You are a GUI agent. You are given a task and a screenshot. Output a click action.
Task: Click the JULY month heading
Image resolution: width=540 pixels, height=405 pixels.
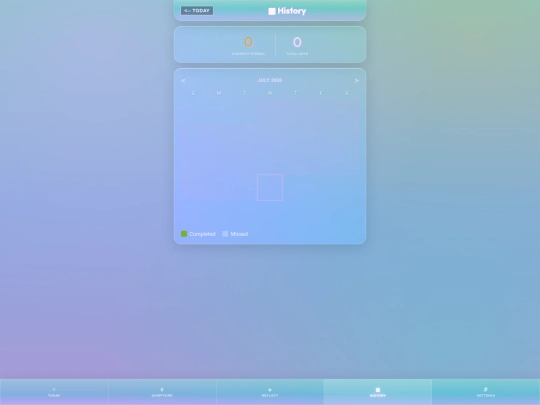[270, 80]
